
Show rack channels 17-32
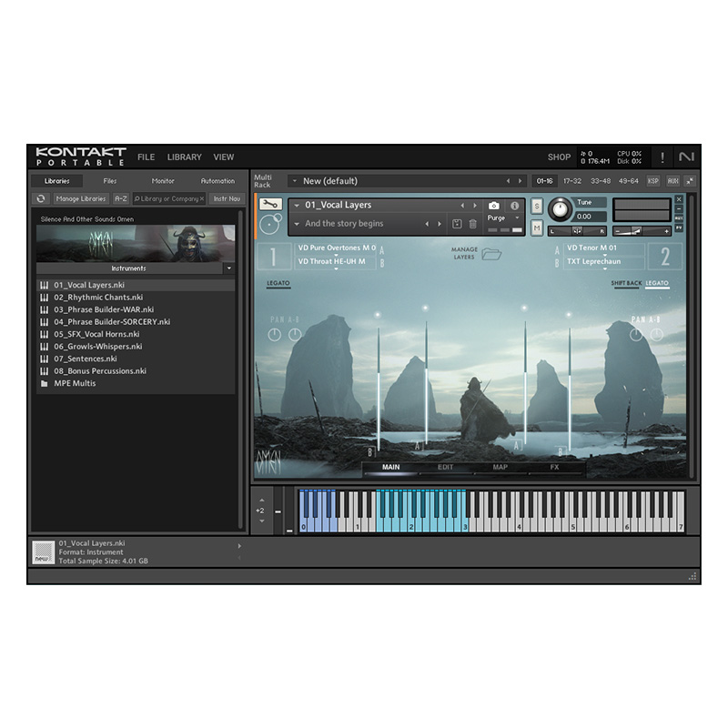(x=572, y=181)
